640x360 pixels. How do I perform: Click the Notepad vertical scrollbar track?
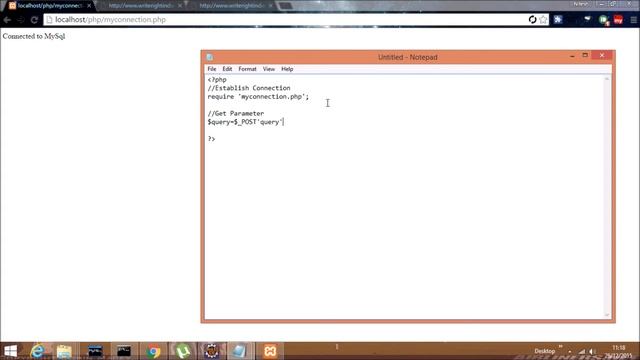(607, 196)
